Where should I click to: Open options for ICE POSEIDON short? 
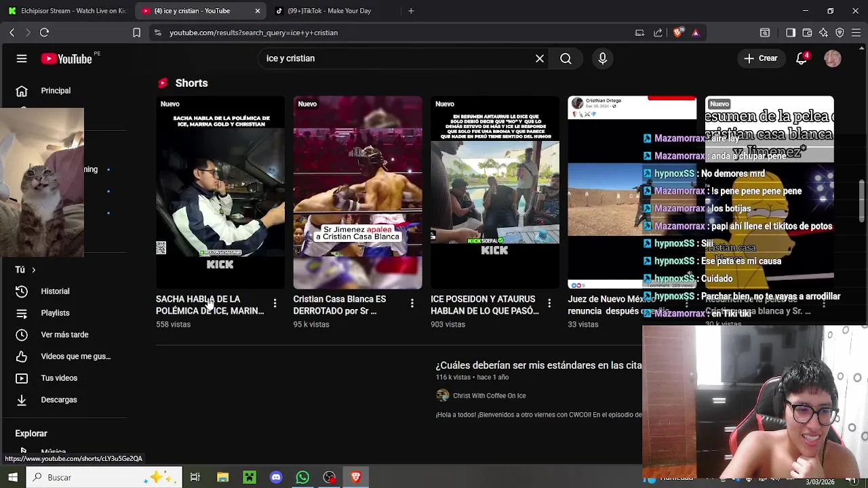(x=549, y=303)
